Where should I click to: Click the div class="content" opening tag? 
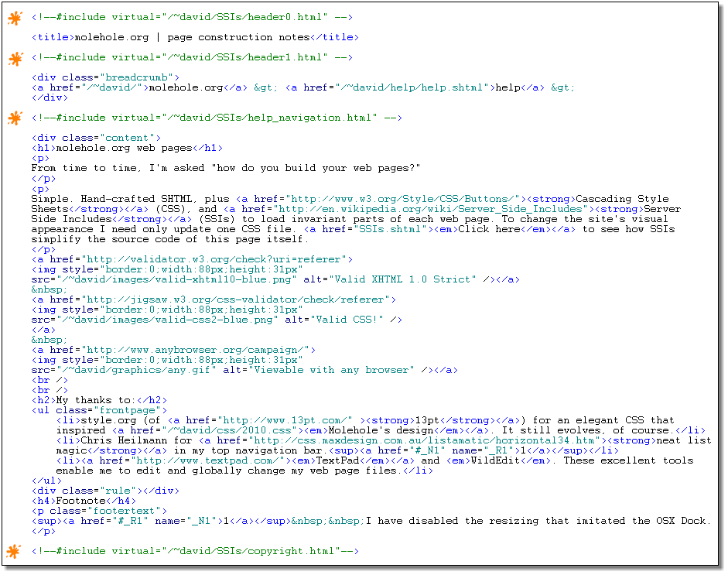[x=96, y=138]
